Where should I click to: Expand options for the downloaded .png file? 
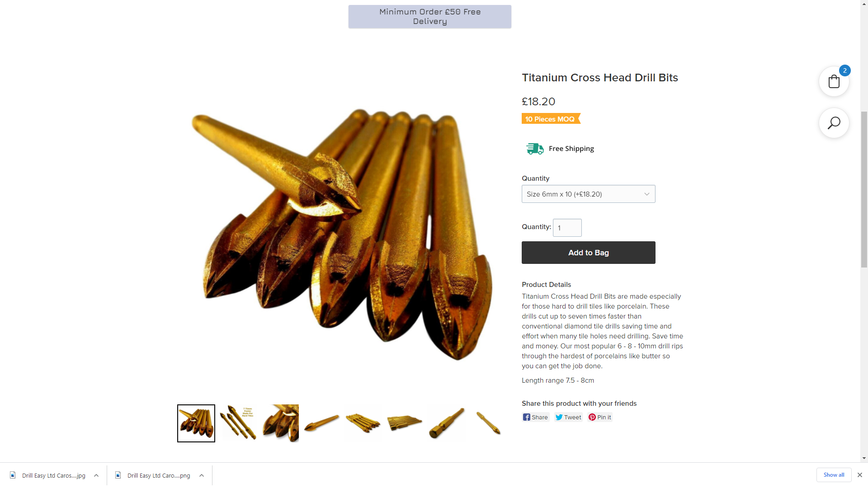pyautogui.click(x=202, y=475)
